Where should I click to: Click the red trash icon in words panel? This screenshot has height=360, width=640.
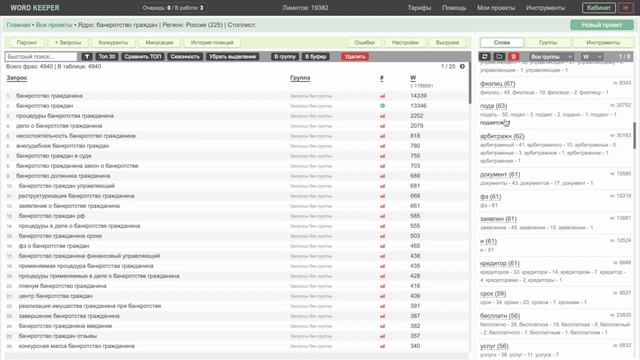pyautogui.click(x=513, y=57)
